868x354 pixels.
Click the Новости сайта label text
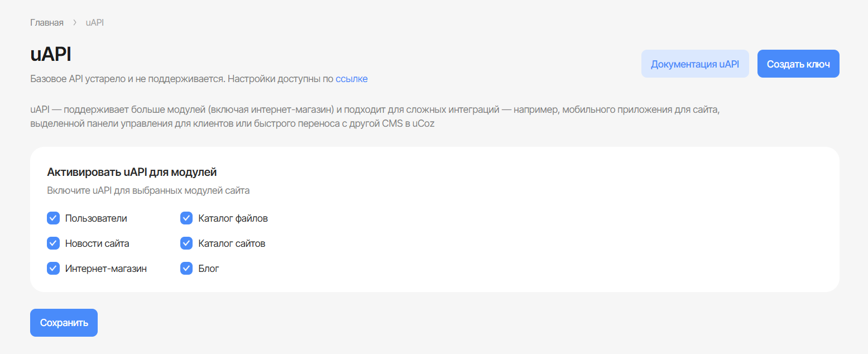tap(97, 243)
